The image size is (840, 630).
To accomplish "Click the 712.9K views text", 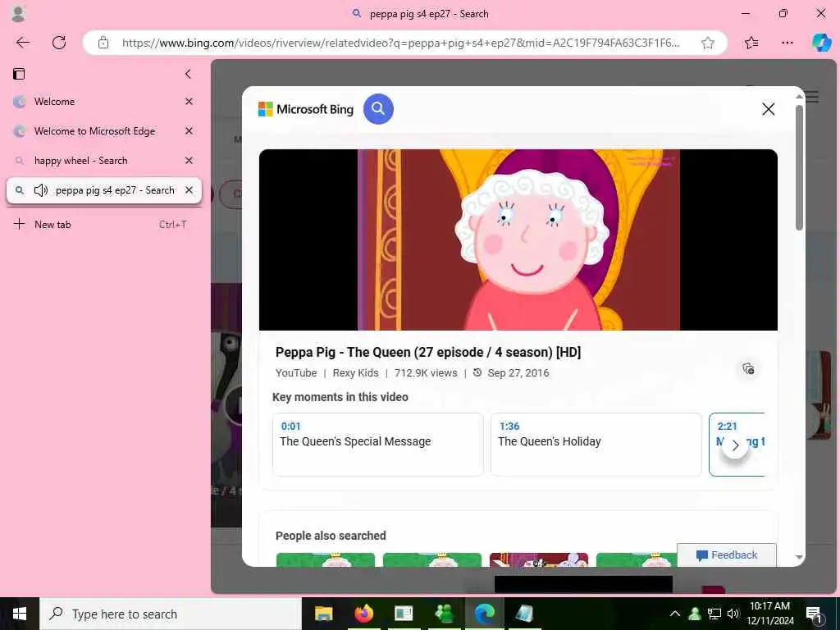I will [426, 373].
